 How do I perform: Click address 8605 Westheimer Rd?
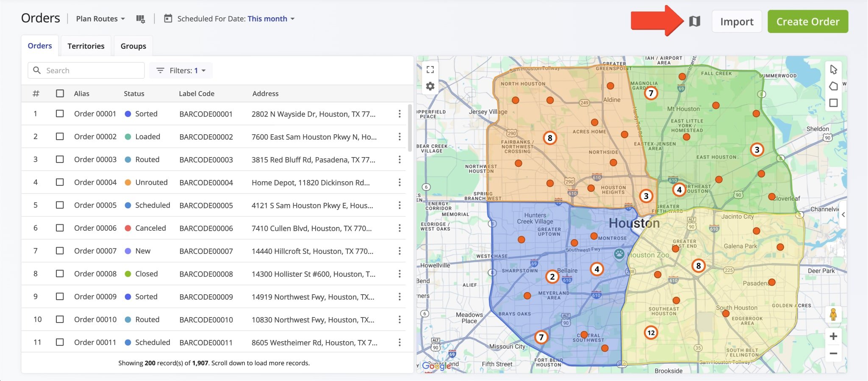314,342
